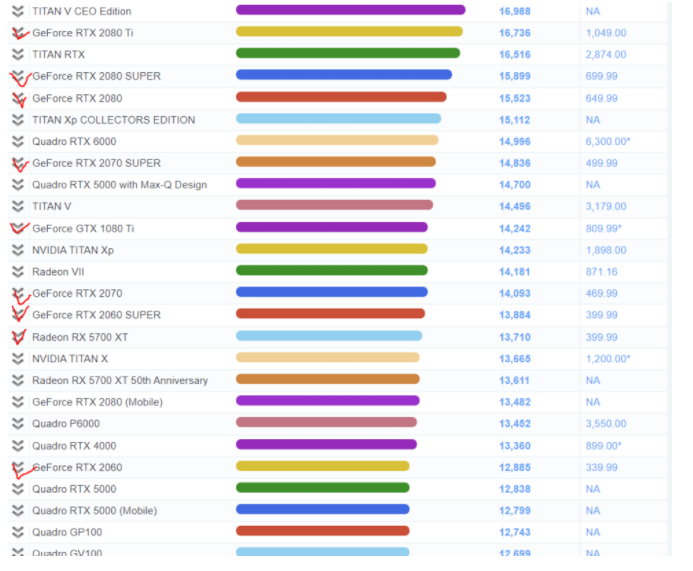Click price 809.99* for GTX 1080 Ti
This screenshot has height=571, width=693.
pyautogui.click(x=604, y=228)
